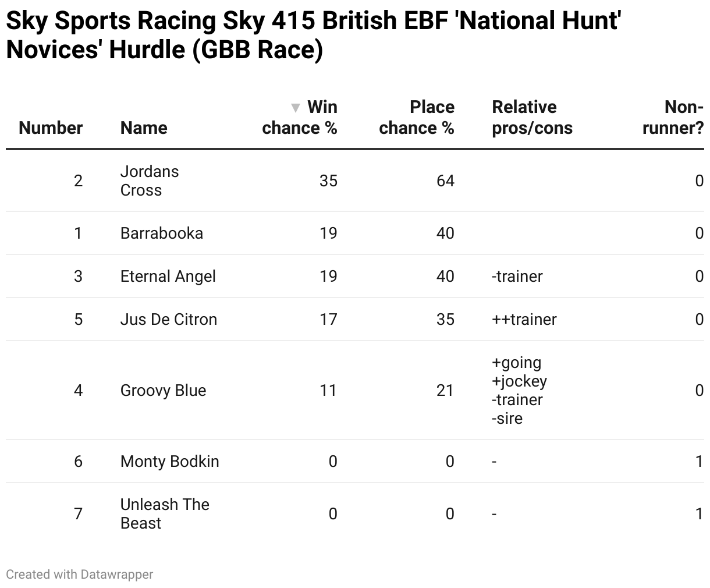Click the place chance value 64
Viewport: 710px width, 588px height.
coord(445,181)
